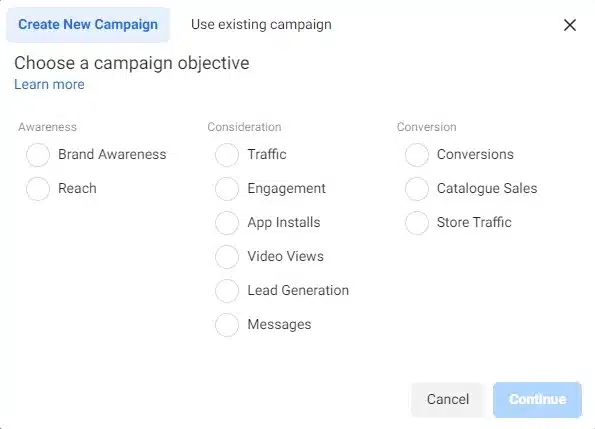Click the Catalogue Sales label text

click(x=487, y=189)
